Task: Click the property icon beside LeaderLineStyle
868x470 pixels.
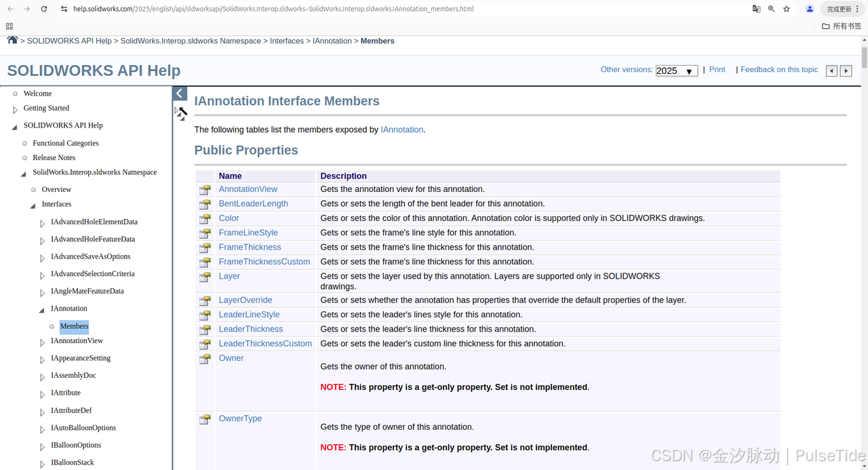Action: pos(205,315)
